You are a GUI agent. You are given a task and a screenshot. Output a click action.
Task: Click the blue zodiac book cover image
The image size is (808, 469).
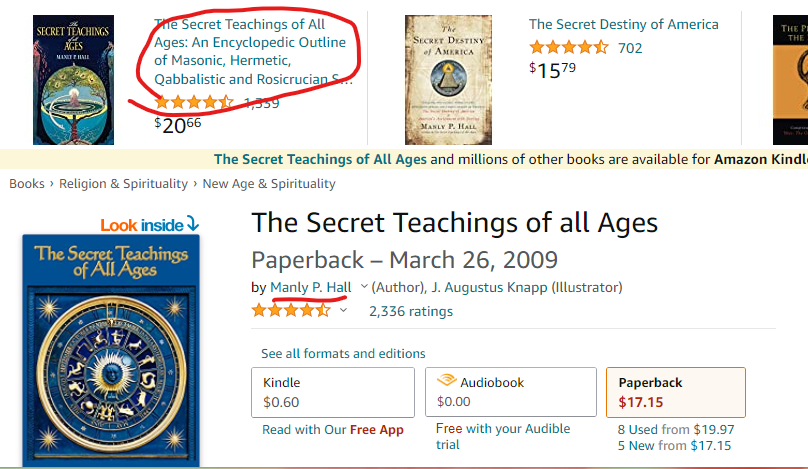(111, 350)
